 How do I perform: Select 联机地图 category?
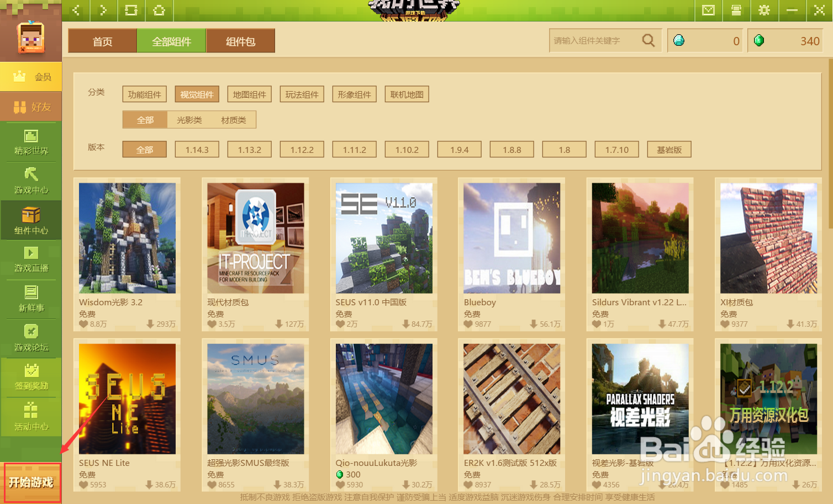pos(407,94)
